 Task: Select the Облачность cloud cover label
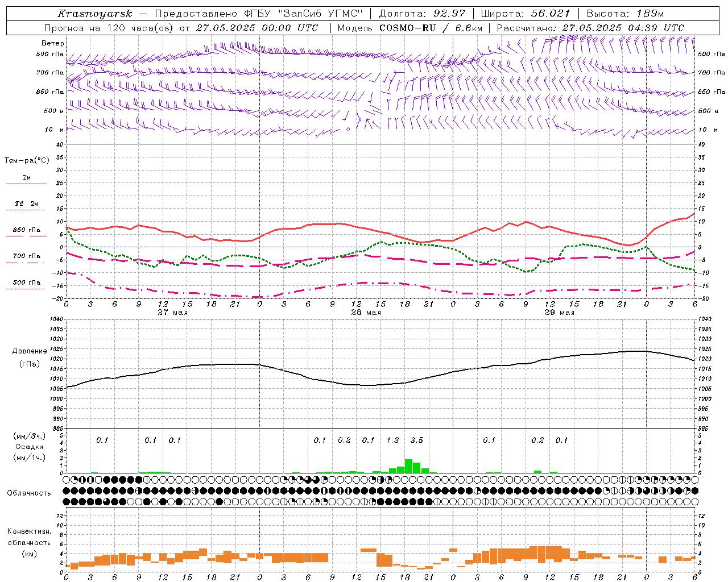pyautogui.click(x=29, y=493)
